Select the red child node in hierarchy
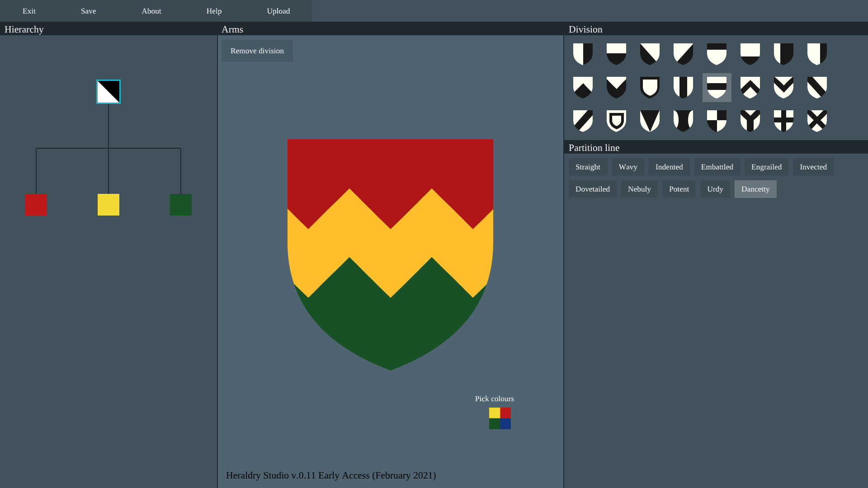The height and width of the screenshot is (488, 868). tap(36, 205)
